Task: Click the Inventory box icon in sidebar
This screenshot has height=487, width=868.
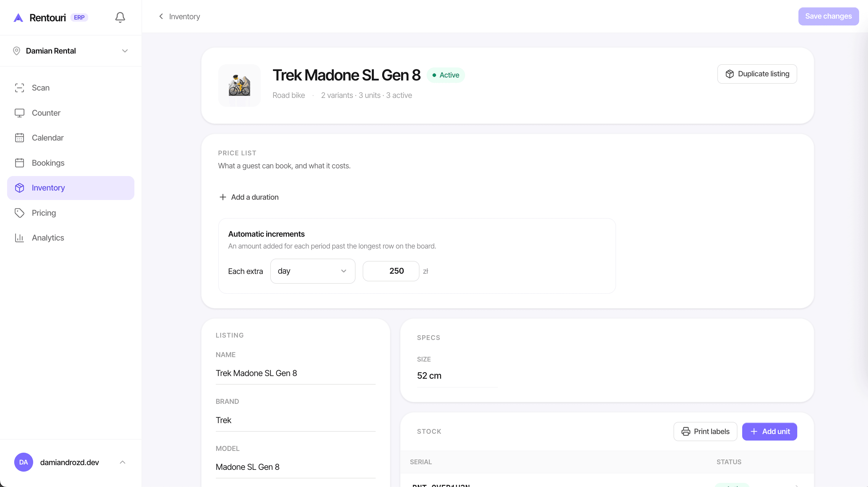Action: (20, 188)
